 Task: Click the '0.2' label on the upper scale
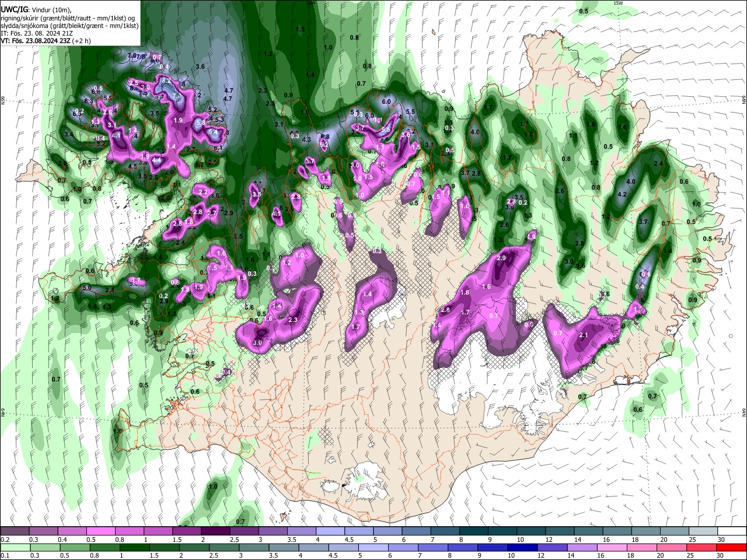[x=5, y=540]
